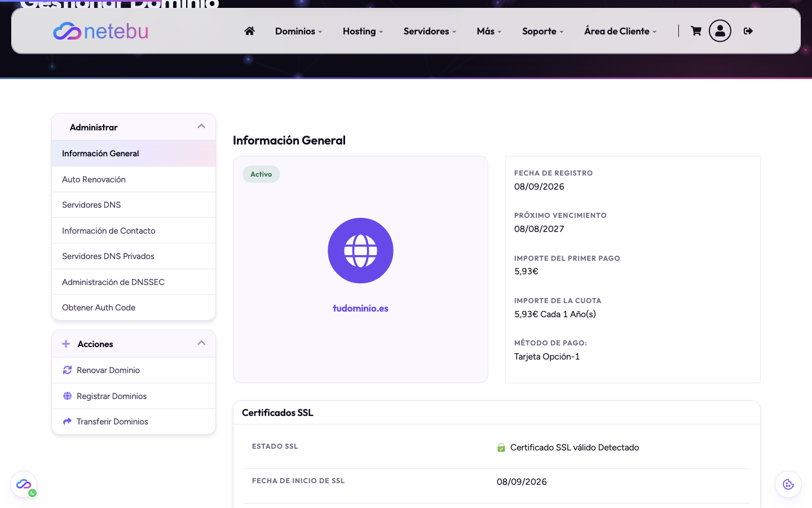The width and height of the screenshot is (812, 508).
Task: Open the Área de Cliente dropdown
Action: coord(620,31)
